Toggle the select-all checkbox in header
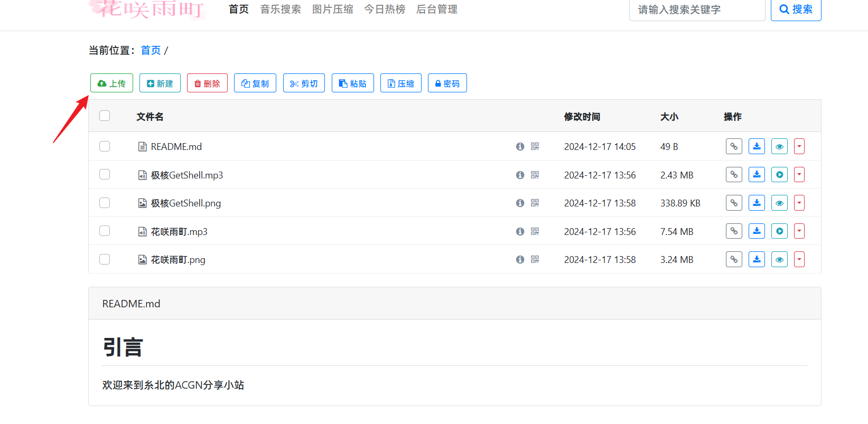This screenshot has width=868, height=424. coord(105,116)
